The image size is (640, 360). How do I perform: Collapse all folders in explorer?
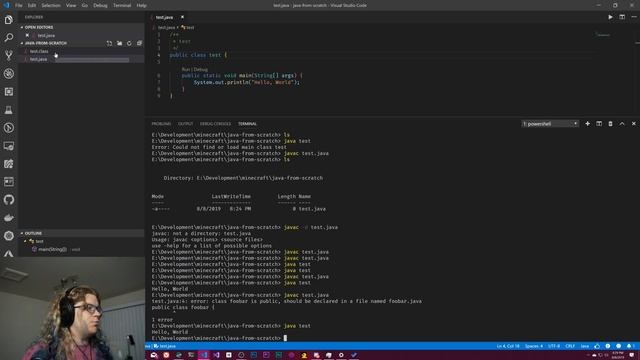139,43
